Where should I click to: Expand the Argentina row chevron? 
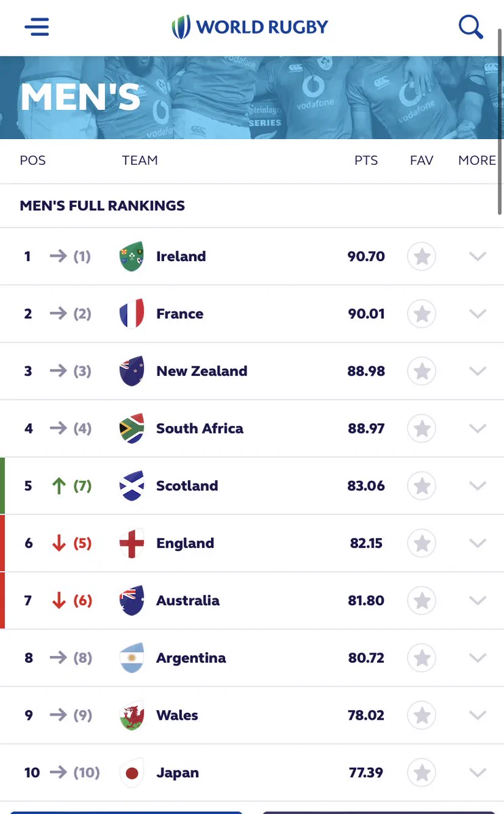point(478,658)
